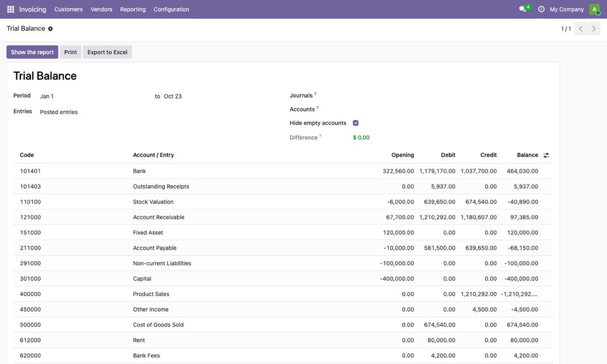607x364 pixels.
Task: Open the Bank Fees row
Action: point(283,356)
